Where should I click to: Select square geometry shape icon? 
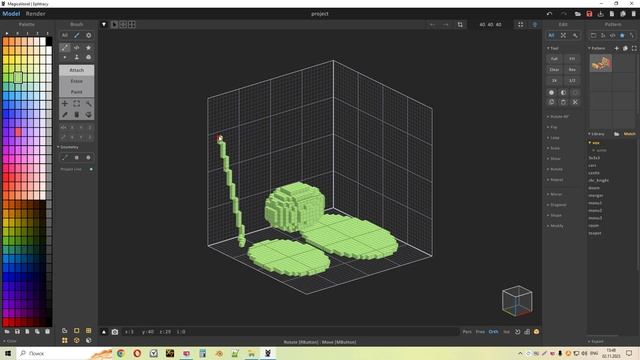point(76,158)
